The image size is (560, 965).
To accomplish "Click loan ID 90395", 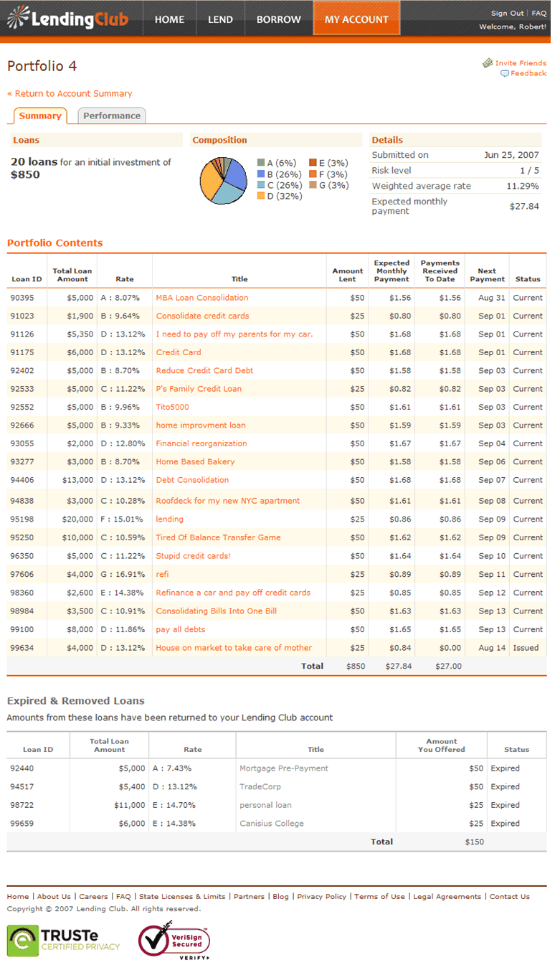I will [22, 298].
